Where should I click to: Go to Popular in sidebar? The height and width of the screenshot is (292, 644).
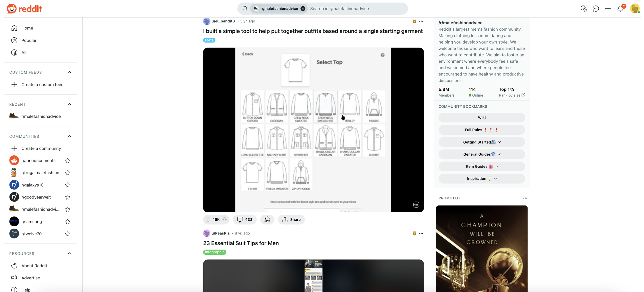(x=29, y=40)
